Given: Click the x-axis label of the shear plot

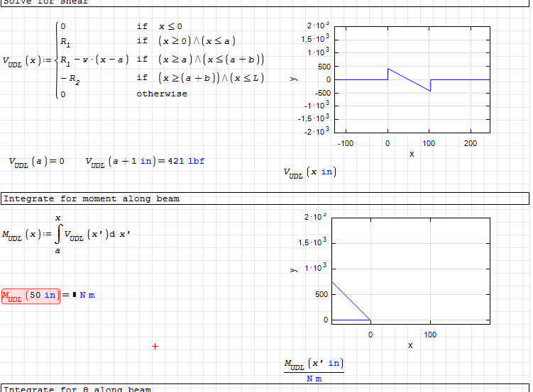Looking at the screenshot, I should pyautogui.click(x=411, y=154).
